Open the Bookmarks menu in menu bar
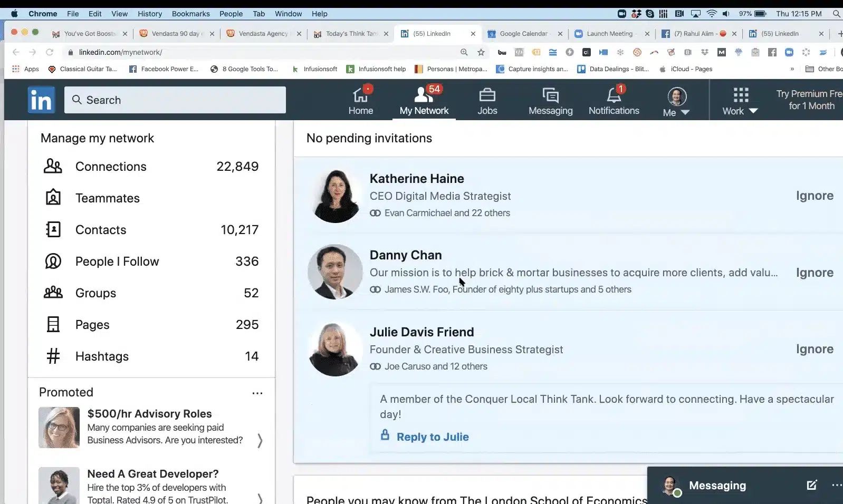 (x=190, y=14)
